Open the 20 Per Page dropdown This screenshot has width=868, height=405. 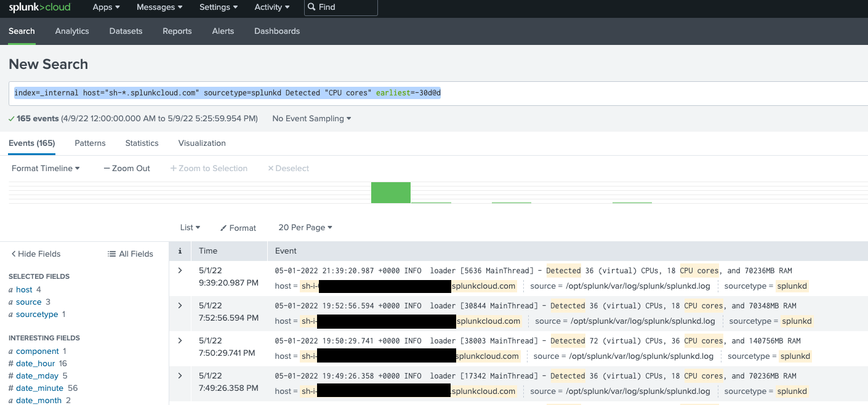305,228
